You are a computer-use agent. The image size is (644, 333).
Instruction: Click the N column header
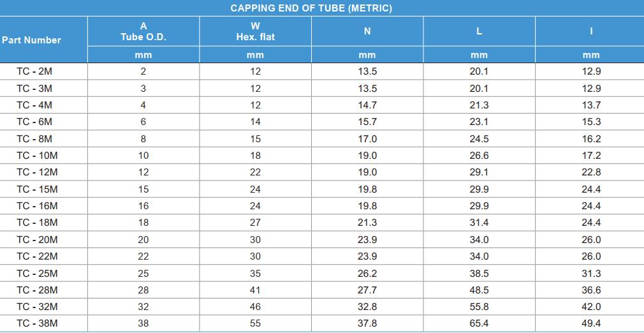point(367,31)
